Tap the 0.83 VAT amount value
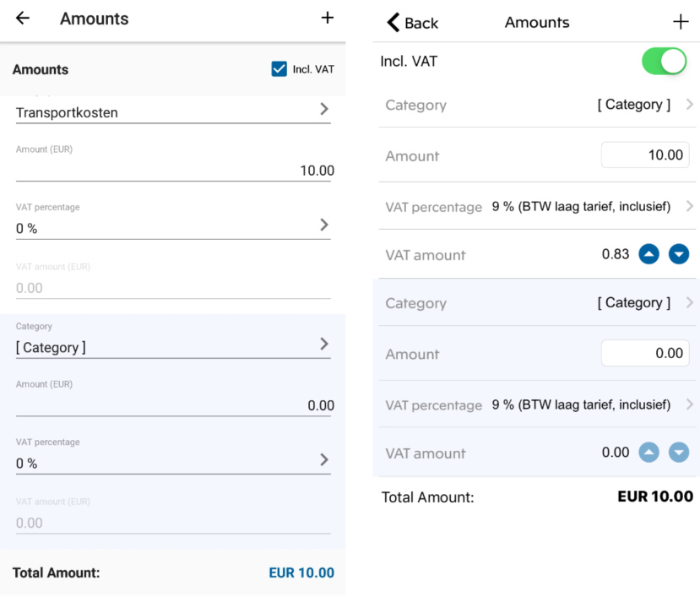Screen dimensions: 700x597 tap(616, 254)
